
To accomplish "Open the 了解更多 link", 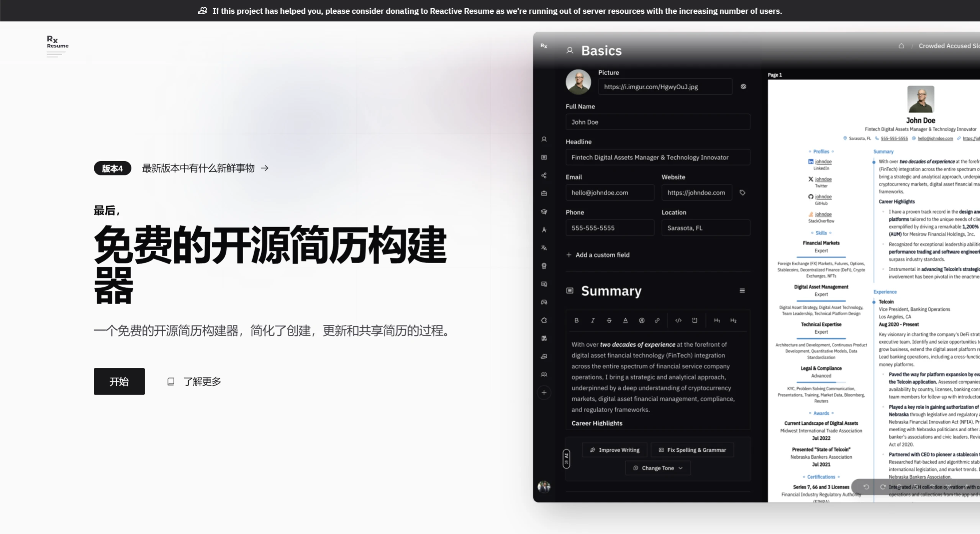I will pos(194,382).
